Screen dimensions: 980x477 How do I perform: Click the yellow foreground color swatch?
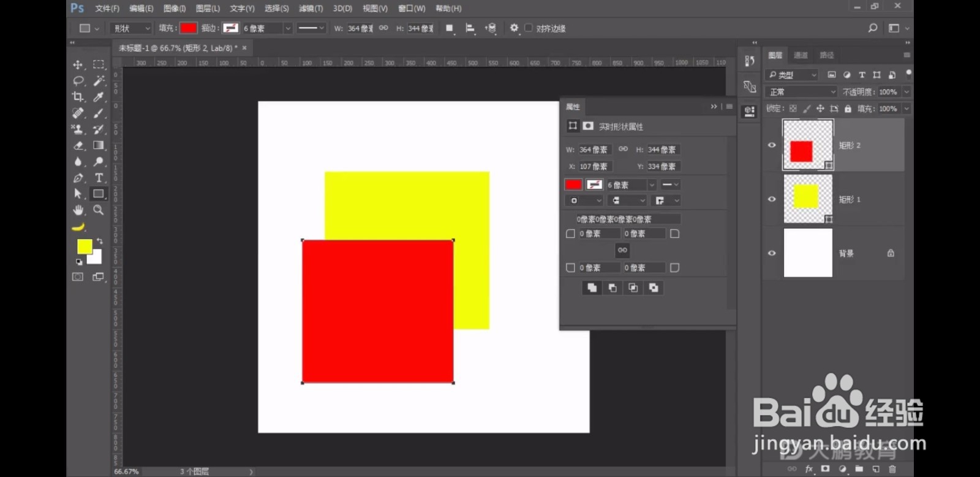tap(84, 246)
